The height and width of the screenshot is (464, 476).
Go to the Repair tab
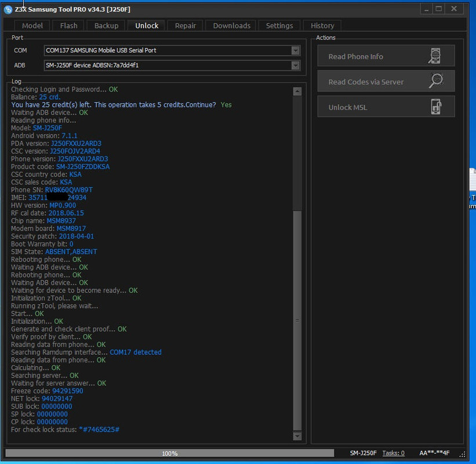pyautogui.click(x=185, y=26)
